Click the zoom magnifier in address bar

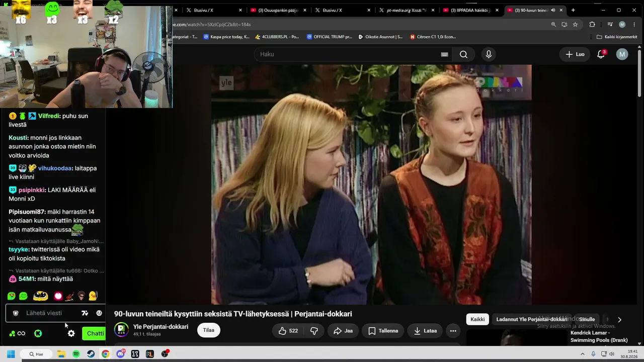(x=553, y=24)
